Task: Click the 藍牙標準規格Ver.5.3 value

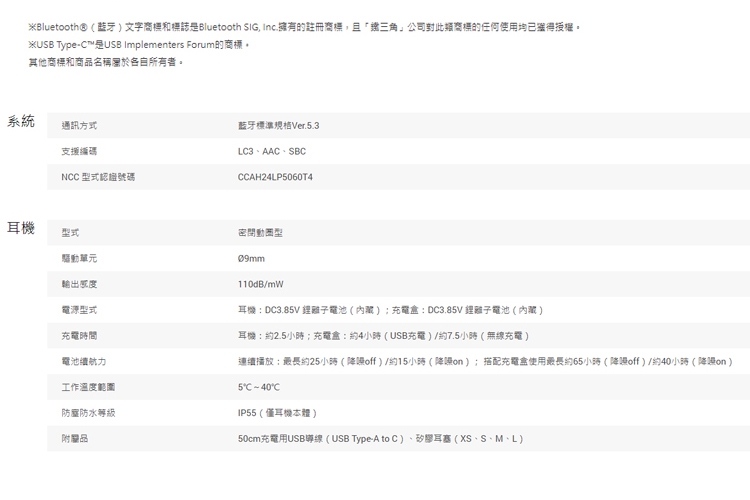Action: 279,126
